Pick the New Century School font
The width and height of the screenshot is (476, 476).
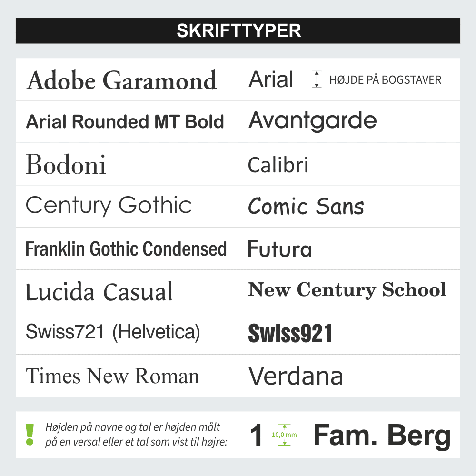point(347,290)
